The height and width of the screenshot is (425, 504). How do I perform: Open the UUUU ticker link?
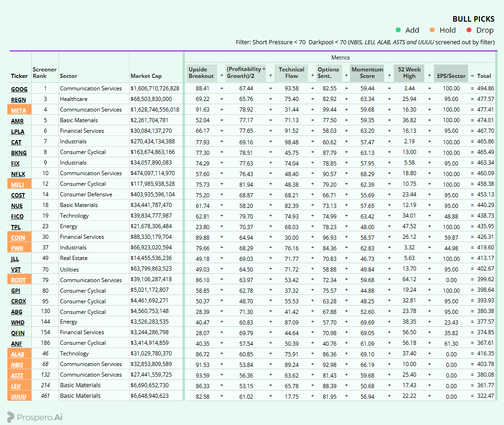pos(18,396)
